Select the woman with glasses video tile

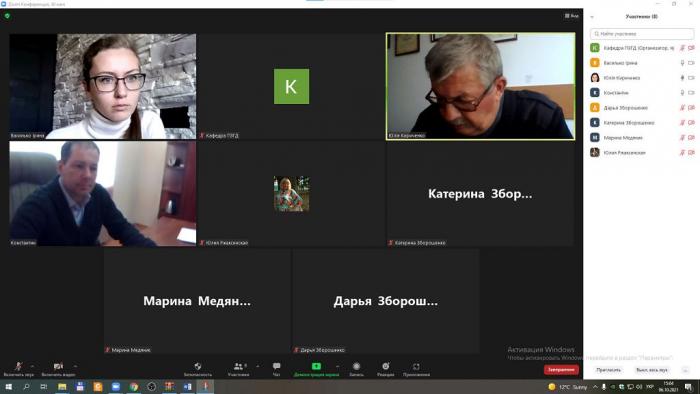[103, 87]
